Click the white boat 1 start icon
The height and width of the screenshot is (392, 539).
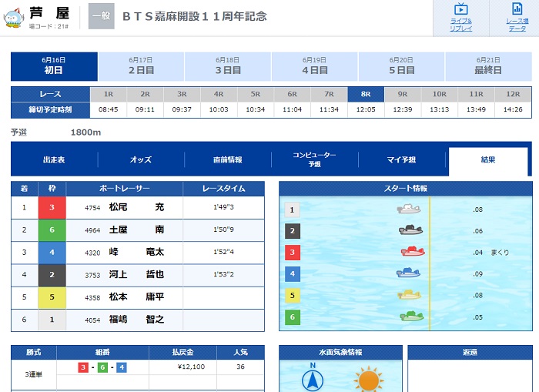[x=409, y=209]
